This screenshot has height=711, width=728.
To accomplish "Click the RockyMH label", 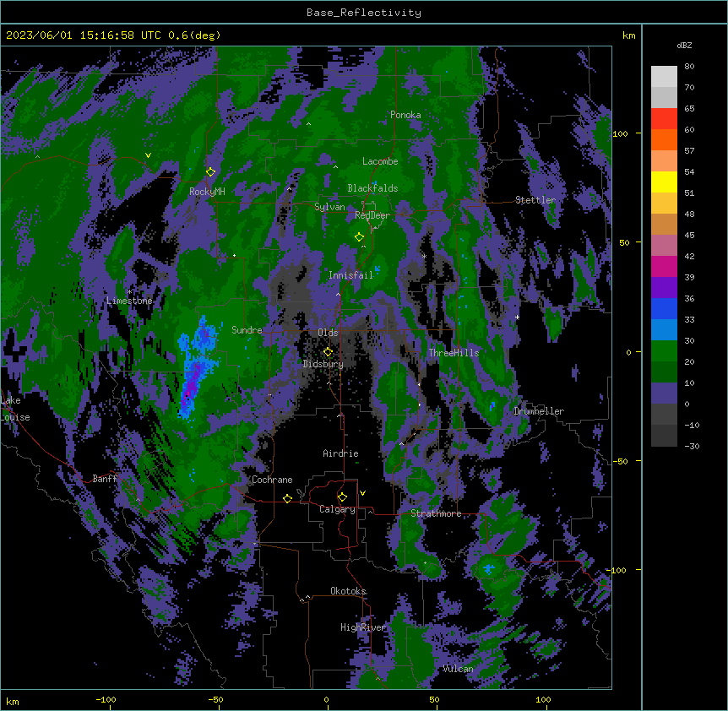I will [207, 192].
